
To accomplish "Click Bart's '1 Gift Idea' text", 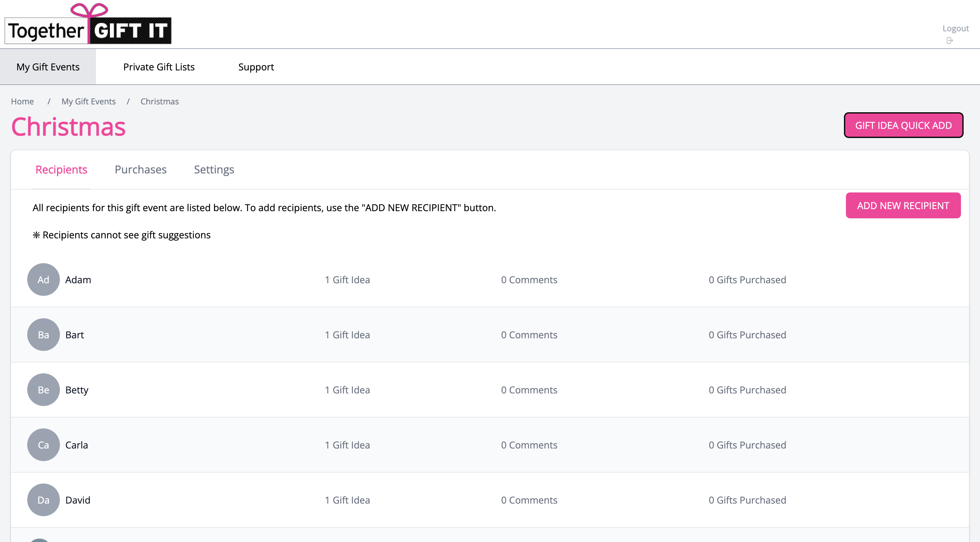I will click(x=347, y=335).
